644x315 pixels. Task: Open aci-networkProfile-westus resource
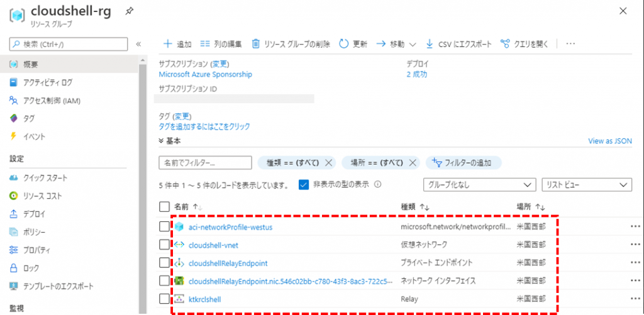coord(230,227)
